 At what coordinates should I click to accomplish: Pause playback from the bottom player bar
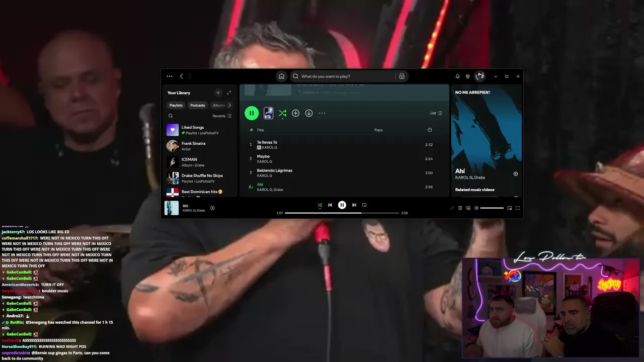(x=342, y=205)
